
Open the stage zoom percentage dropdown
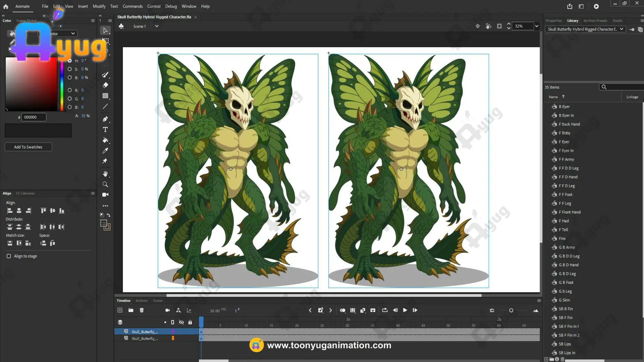click(537, 26)
